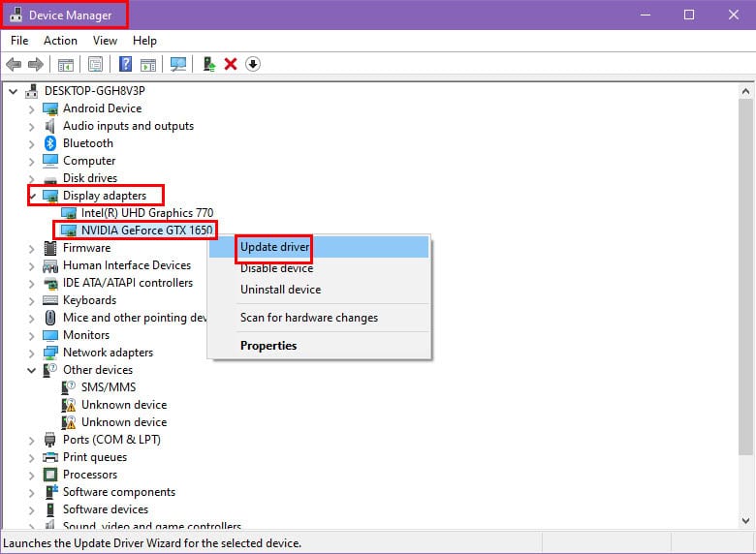
Task: Click the scan for hardware changes monitor icon
Action: click(x=178, y=64)
